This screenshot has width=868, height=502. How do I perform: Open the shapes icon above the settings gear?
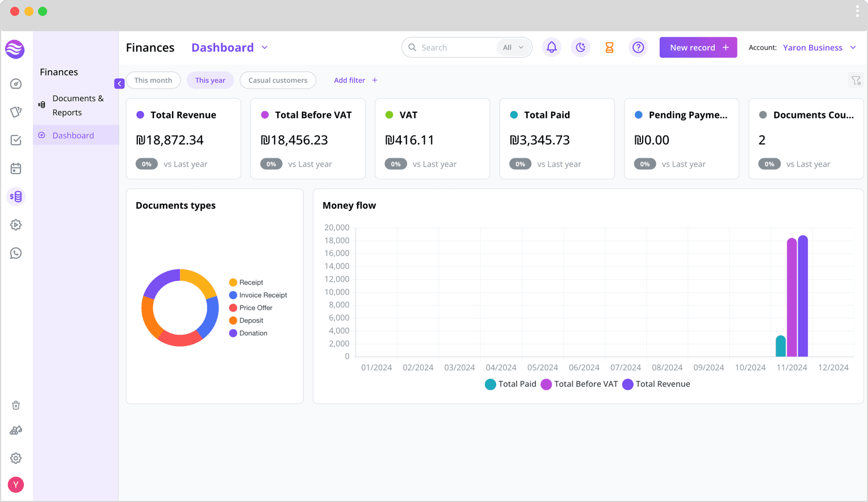click(x=16, y=431)
